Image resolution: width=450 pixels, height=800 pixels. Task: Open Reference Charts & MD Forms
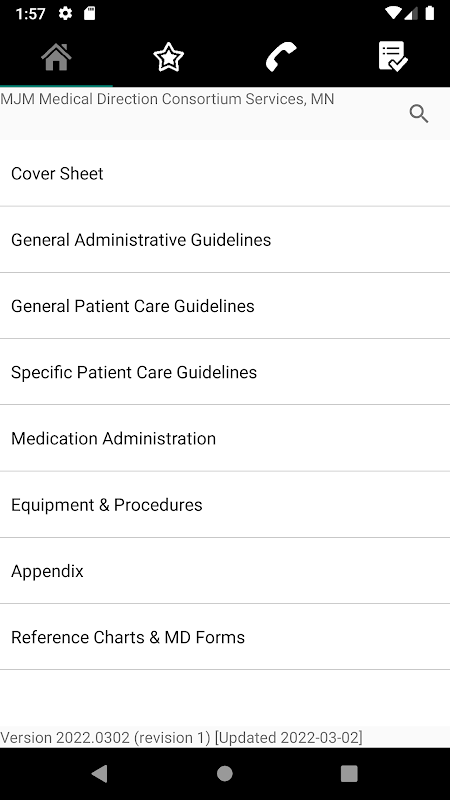coord(225,638)
